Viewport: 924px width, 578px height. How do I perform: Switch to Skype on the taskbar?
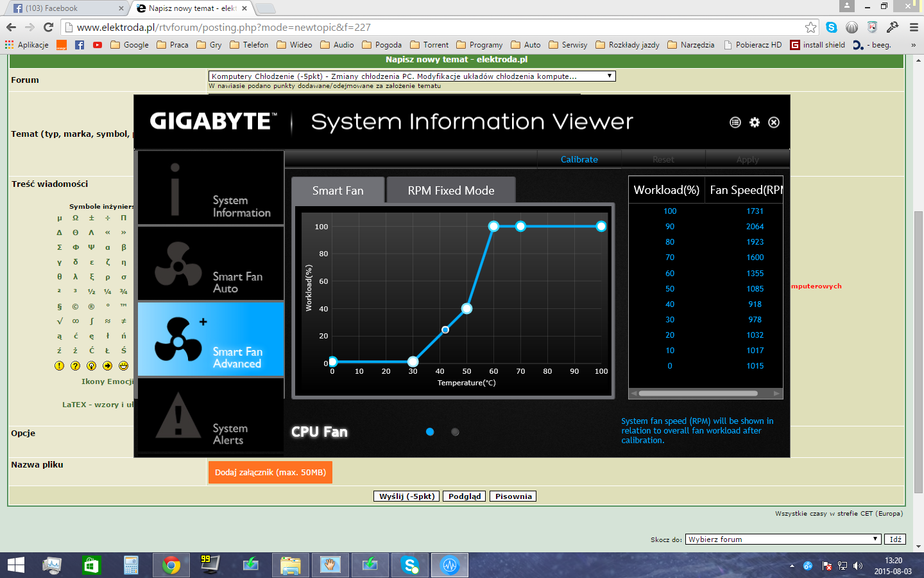409,565
